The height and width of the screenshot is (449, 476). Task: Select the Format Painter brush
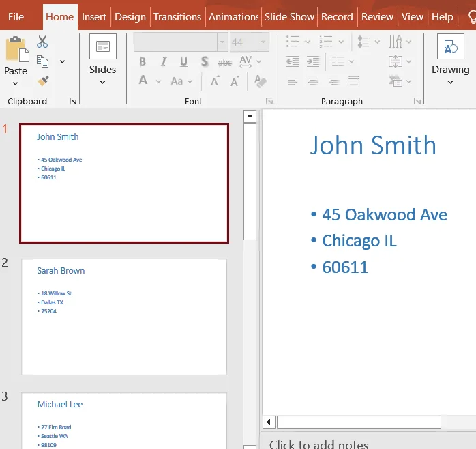43,81
